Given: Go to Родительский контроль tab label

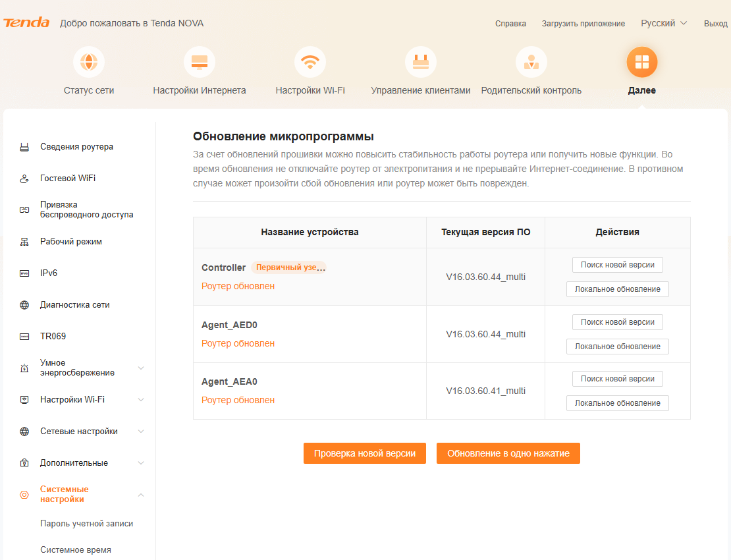Looking at the screenshot, I should (531, 90).
